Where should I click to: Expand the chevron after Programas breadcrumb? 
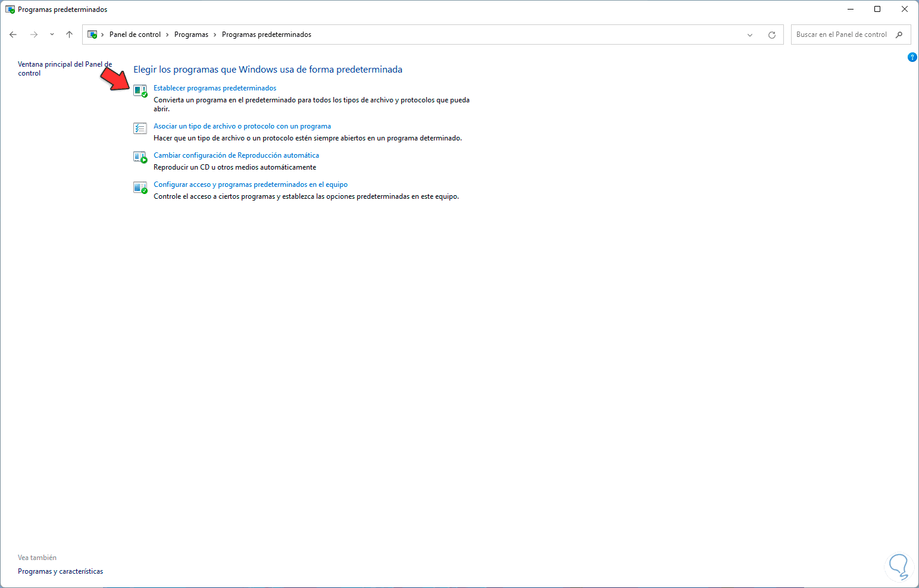(215, 35)
